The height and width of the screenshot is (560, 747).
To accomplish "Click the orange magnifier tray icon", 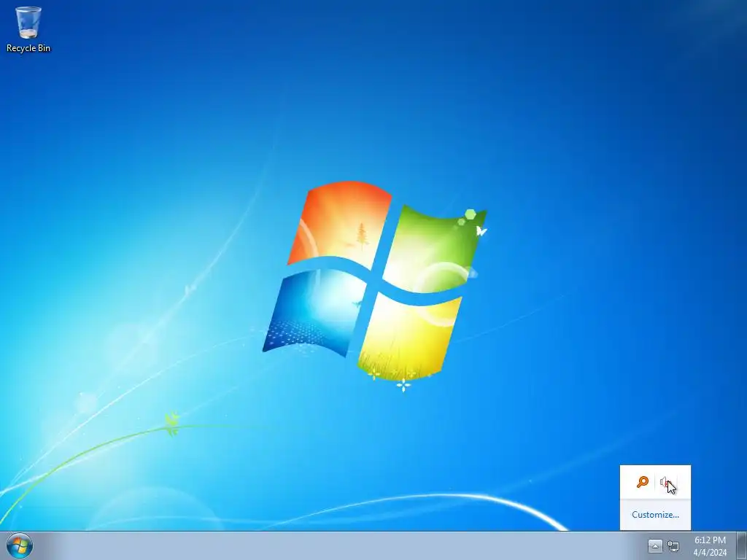I will pyautogui.click(x=643, y=483).
